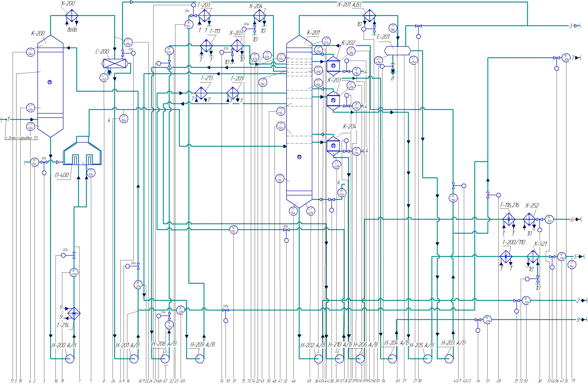Click the LT 402a bubble under C-200

pyautogui.click(x=104, y=78)
